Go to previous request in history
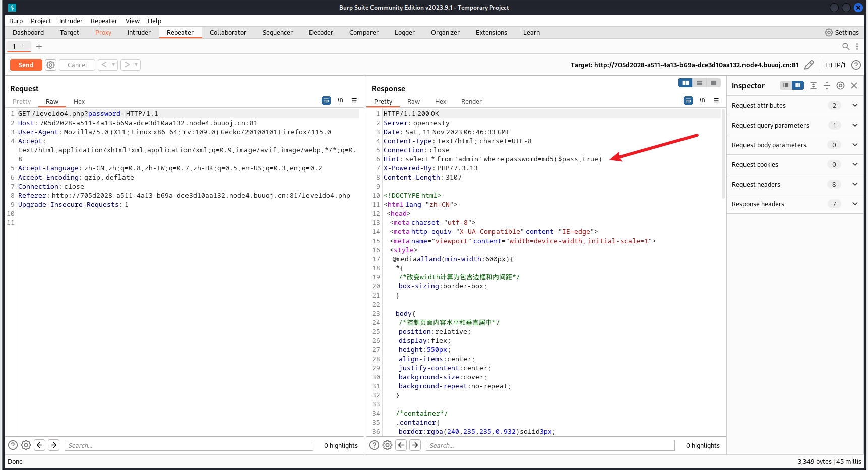 coord(104,65)
